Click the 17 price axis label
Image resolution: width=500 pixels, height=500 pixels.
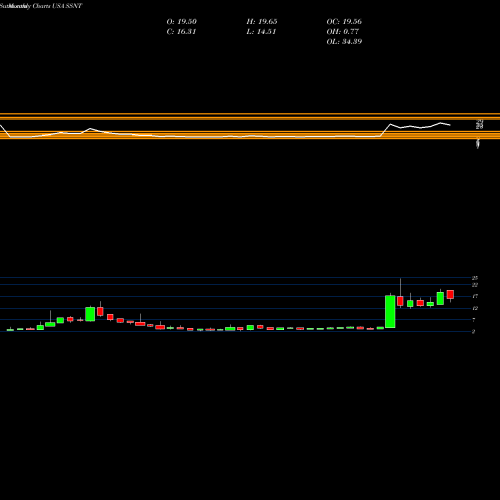point(475,296)
